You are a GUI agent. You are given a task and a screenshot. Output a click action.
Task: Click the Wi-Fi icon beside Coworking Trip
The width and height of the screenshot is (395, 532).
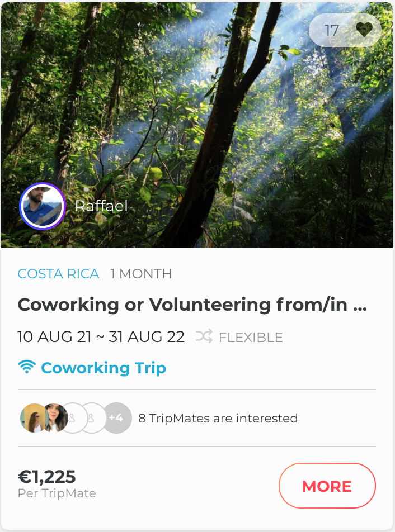click(x=26, y=367)
